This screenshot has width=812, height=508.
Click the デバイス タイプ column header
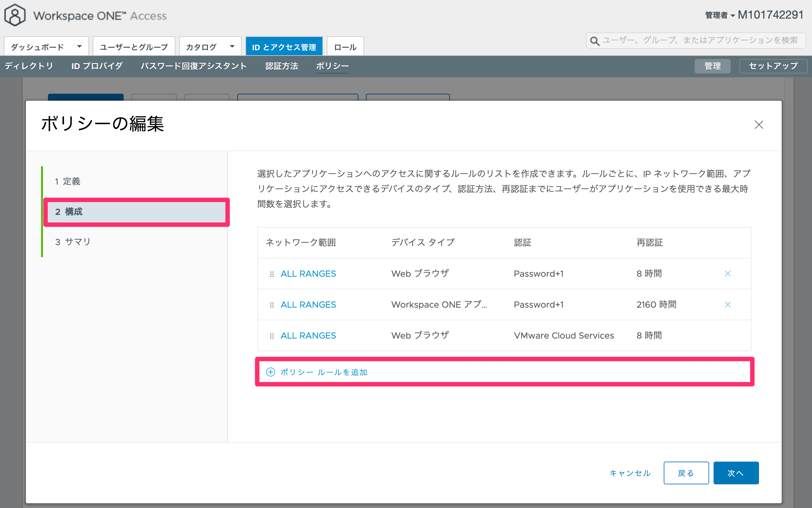423,242
